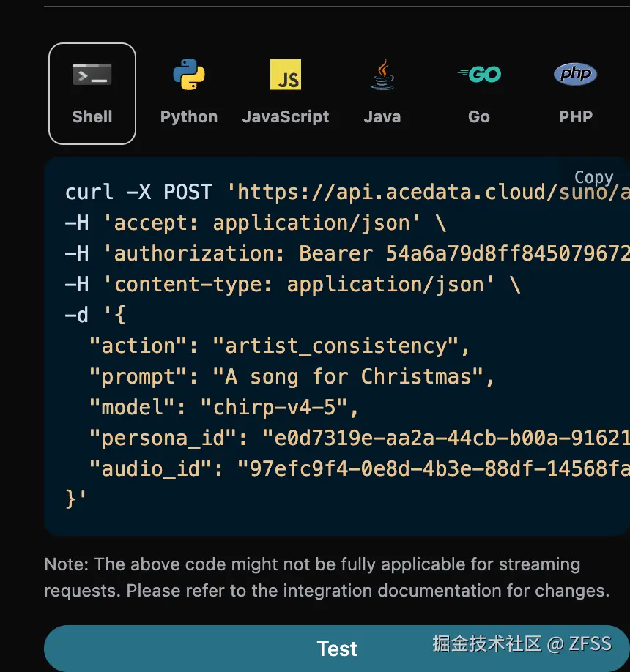Click the "prompt": "A song for Christmas" line
This screenshot has height=672, width=630.
point(292,377)
